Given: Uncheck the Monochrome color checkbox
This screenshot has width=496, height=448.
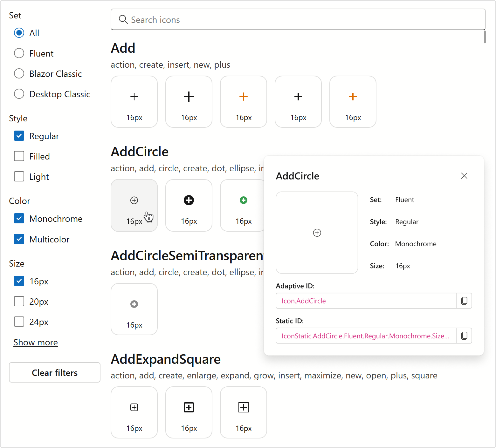Looking at the screenshot, I should pos(19,218).
